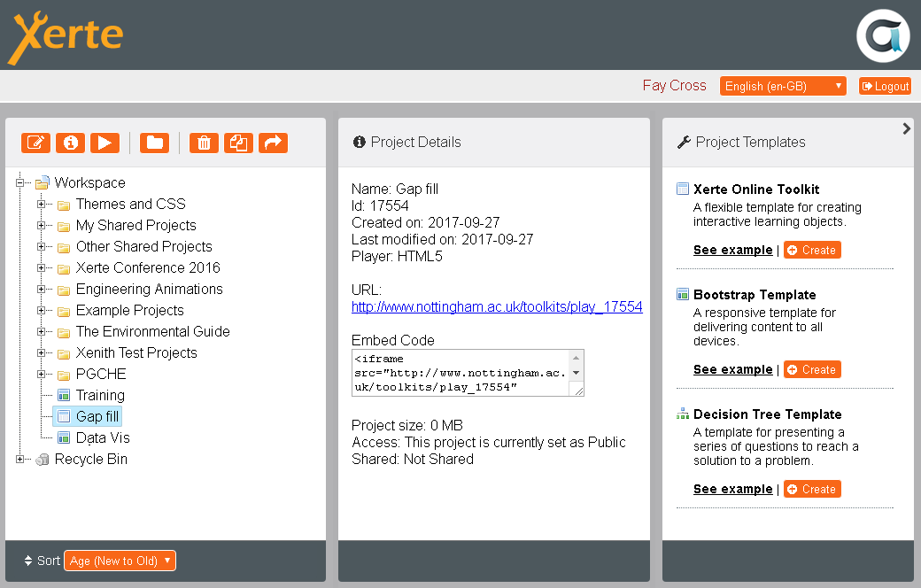The image size is (921, 588).
Task: Click the Apereo logo in header
Action: click(x=884, y=35)
